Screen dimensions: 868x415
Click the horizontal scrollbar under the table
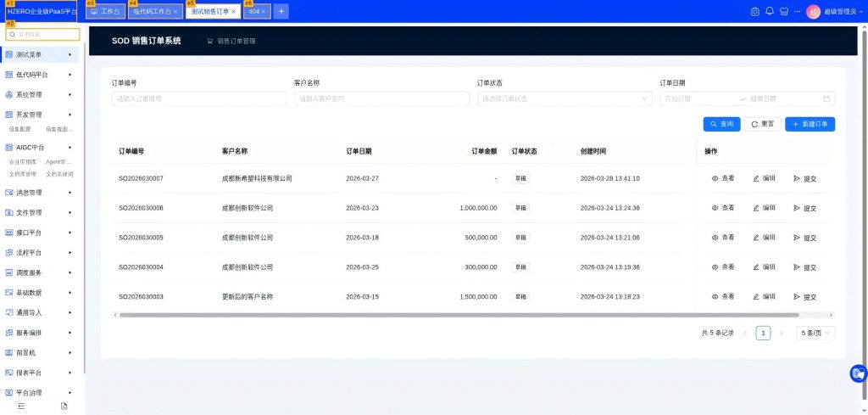click(424, 315)
